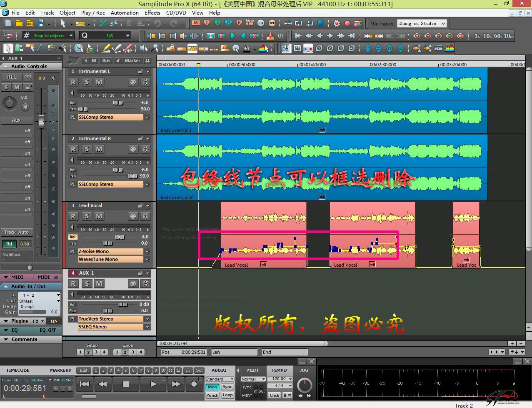532x408 pixels.
Task: Click the object lock padlock icon
Action: click(x=171, y=48)
